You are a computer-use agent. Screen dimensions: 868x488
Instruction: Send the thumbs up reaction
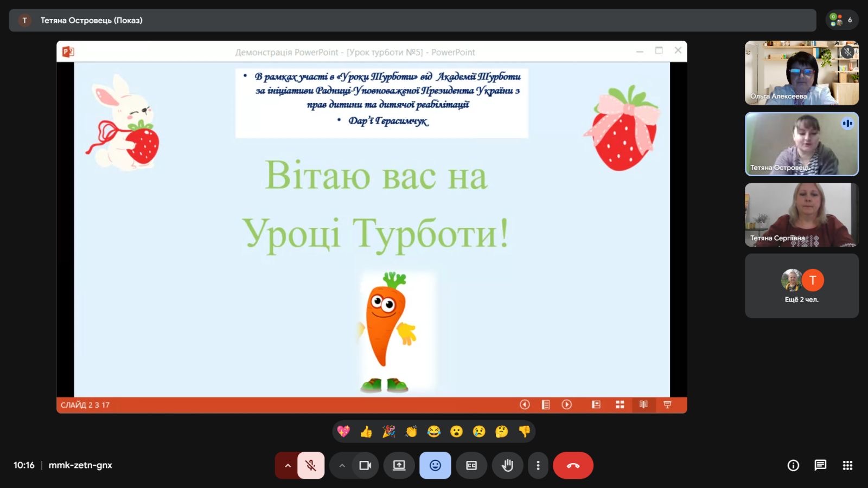point(366,432)
